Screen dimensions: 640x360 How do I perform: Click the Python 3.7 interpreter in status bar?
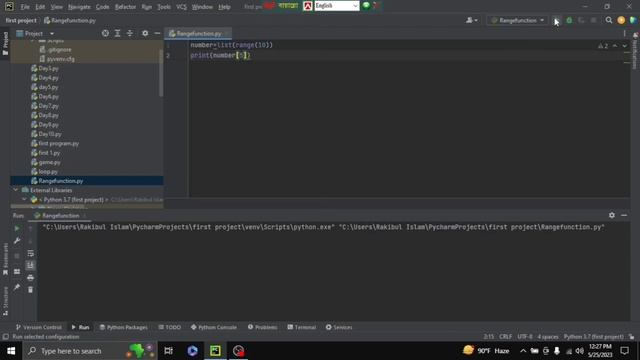click(x=593, y=337)
